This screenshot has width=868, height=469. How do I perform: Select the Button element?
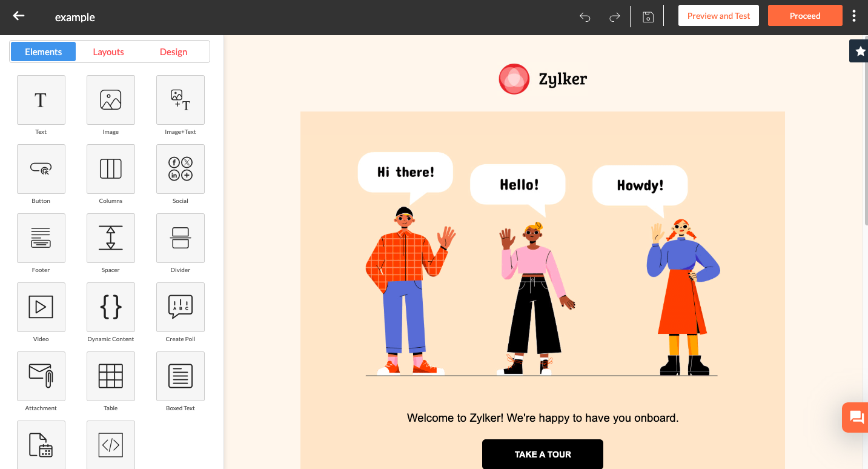pos(41,169)
